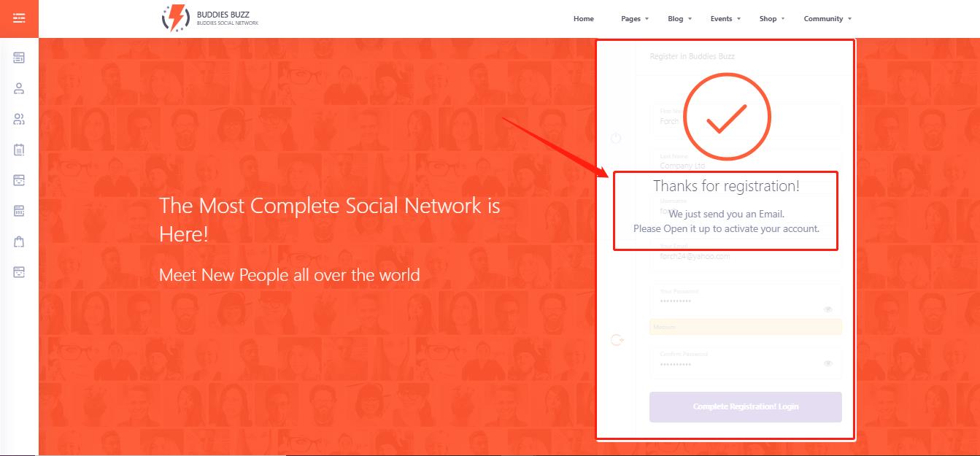Go to Home in the navigation
Screen dimensions: 980x456
[583, 19]
